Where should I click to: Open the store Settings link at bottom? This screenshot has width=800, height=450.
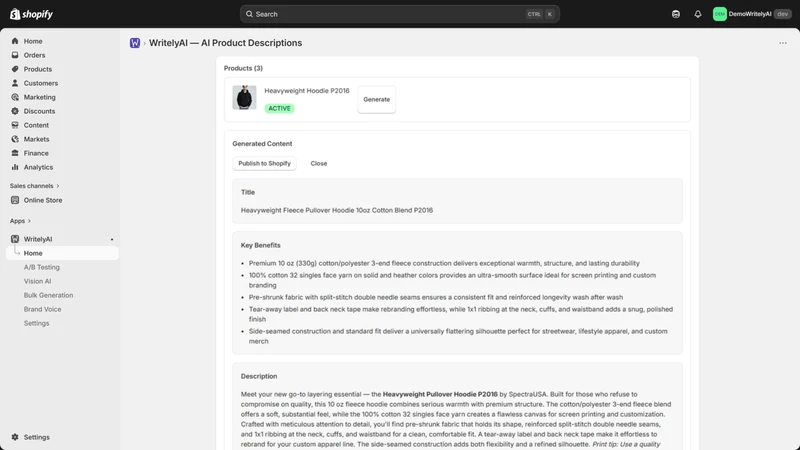[x=37, y=437]
